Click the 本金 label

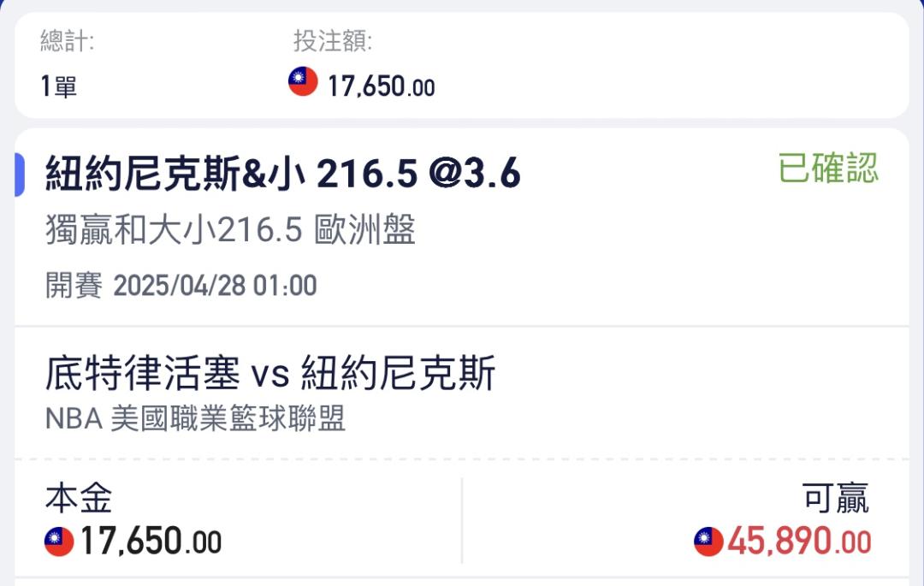[x=79, y=498]
